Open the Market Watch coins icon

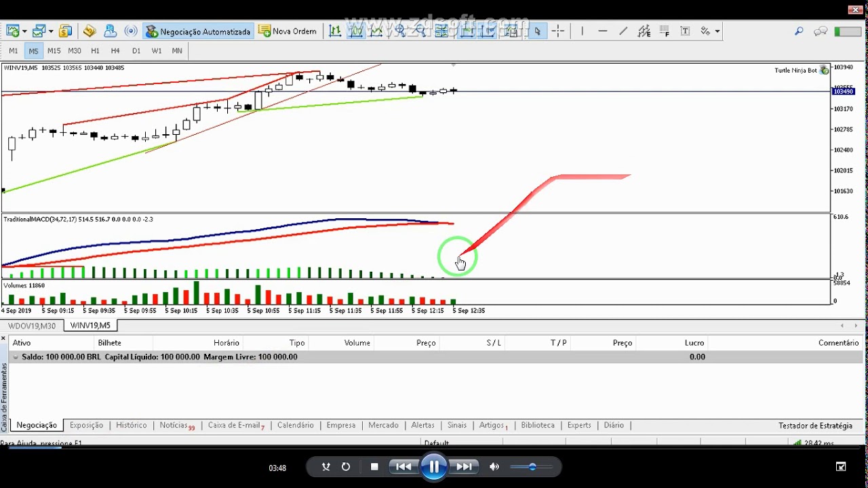click(x=66, y=31)
